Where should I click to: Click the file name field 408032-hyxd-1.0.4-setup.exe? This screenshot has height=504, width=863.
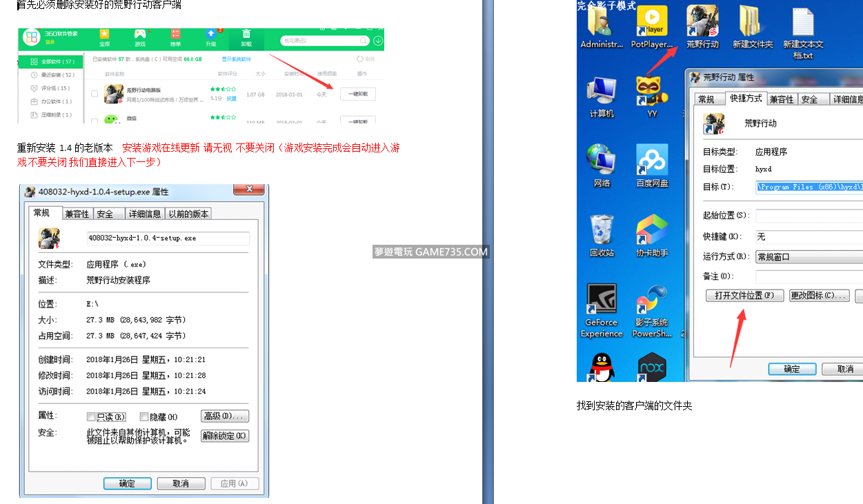168,238
